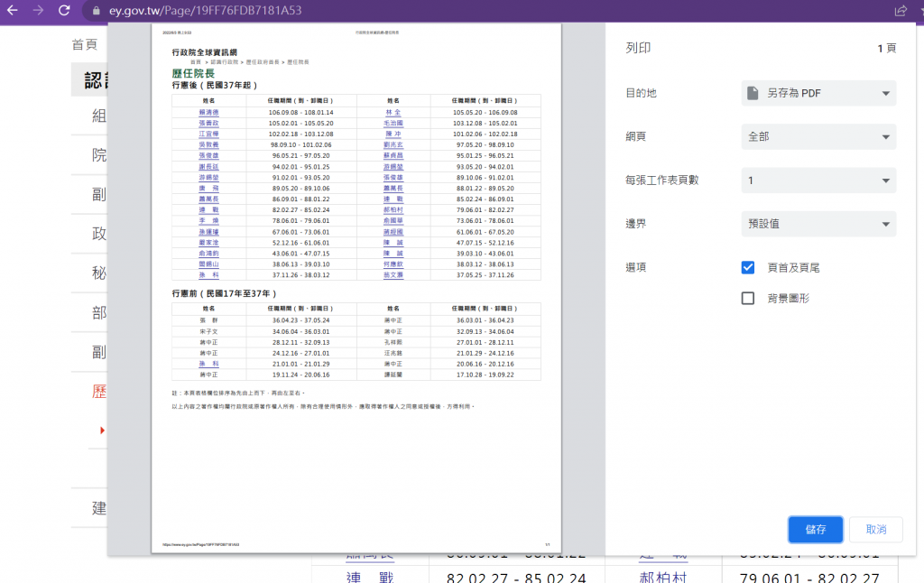Uncheck the 頁首及頁尾 checkbox
924x583 pixels.
pyautogui.click(x=748, y=268)
